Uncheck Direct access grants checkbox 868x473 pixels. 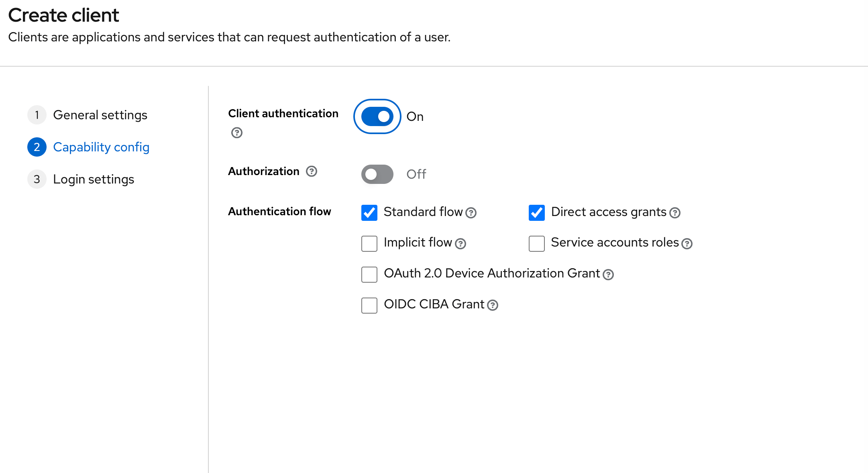pos(537,213)
